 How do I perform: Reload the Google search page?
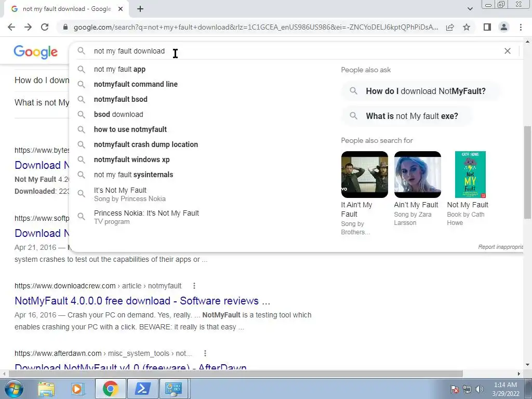click(x=45, y=27)
